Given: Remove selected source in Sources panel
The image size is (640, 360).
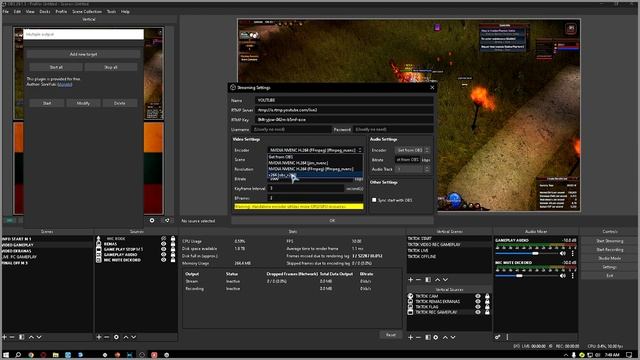Looking at the screenshot, I should click(107, 337).
